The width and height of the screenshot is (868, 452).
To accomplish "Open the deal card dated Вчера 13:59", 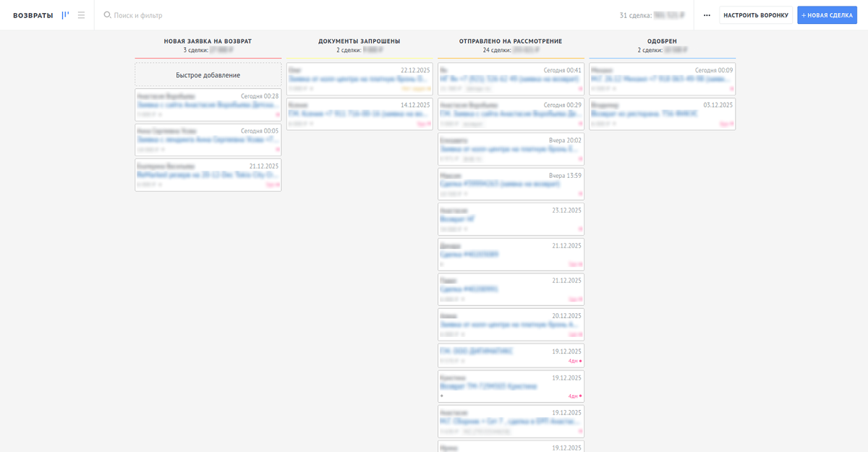I will coord(511,184).
